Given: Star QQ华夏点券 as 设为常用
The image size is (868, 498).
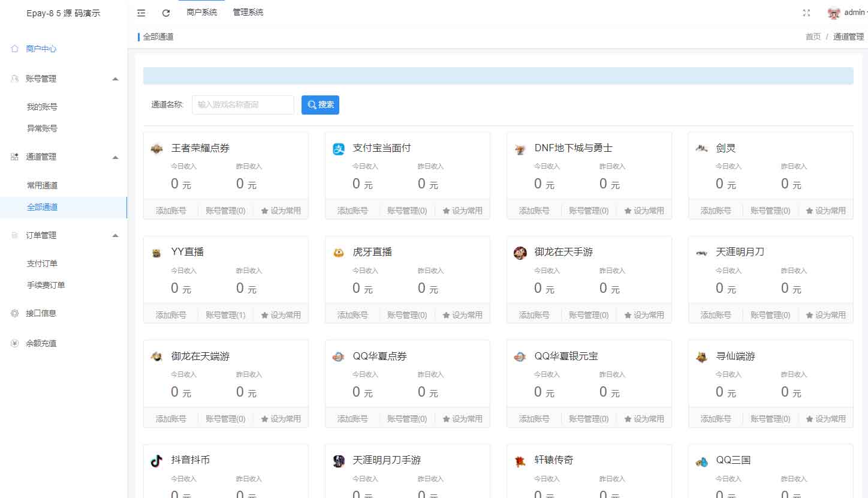Looking at the screenshot, I should click(462, 419).
